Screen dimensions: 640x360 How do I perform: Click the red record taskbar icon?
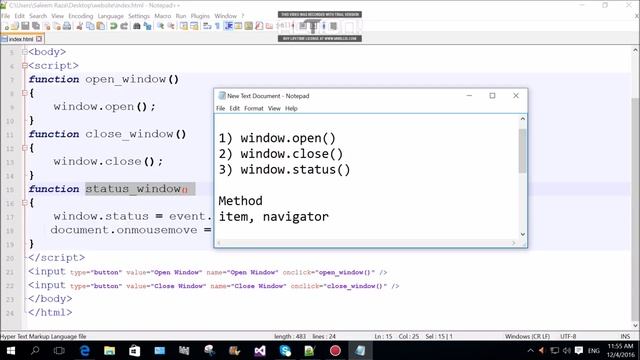coord(335,351)
